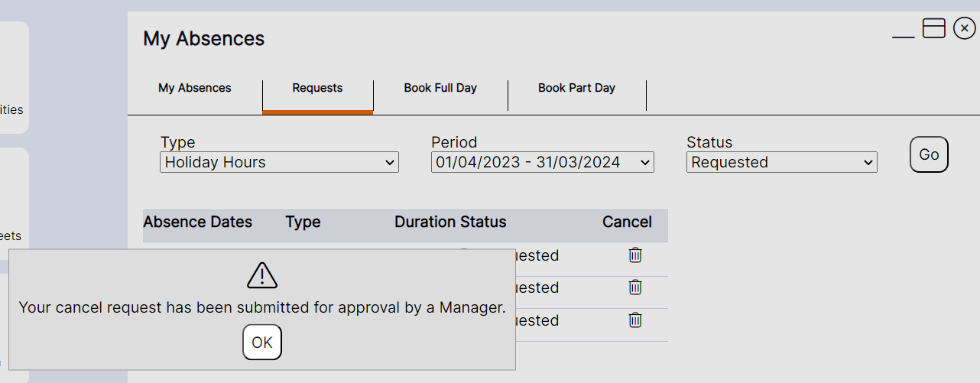Open the Period dropdown showing 01/04/2023 - 31/03/2024
This screenshot has height=383, width=980.
pos(543,162)
